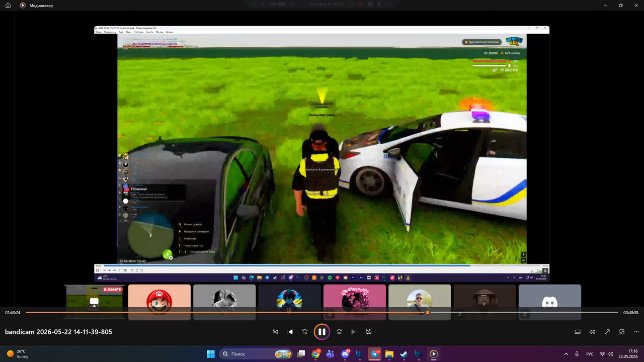Screen dimensions: 644x362
Task: Select the Discord logo participant tile
Action: point(550,302)
